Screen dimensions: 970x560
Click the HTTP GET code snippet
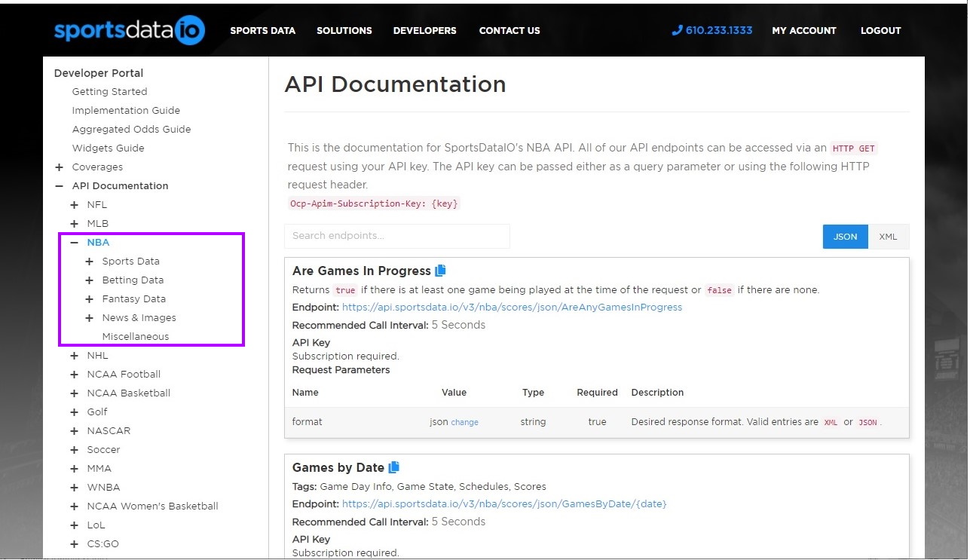coord(854,148)
